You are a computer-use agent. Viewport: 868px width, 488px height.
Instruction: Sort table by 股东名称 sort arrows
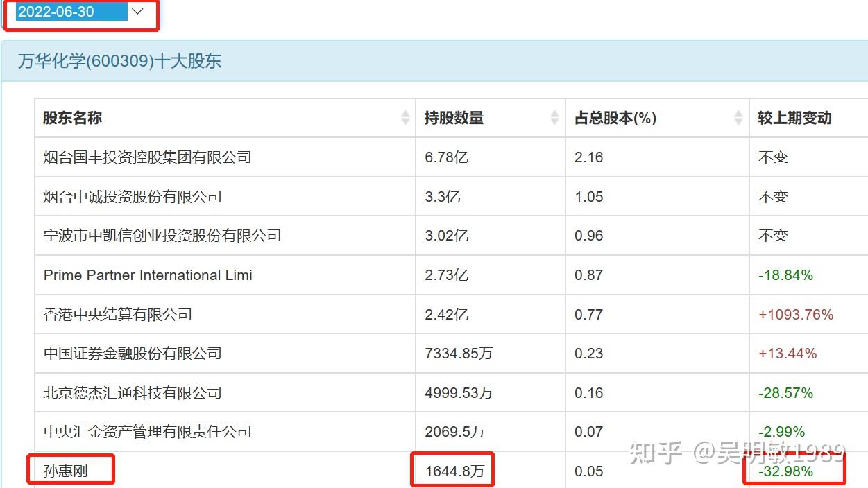click(x=405, y=118)
